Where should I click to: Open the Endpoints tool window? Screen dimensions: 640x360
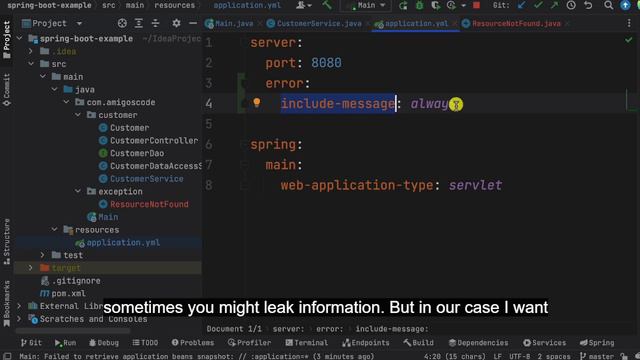coord(366,342)
